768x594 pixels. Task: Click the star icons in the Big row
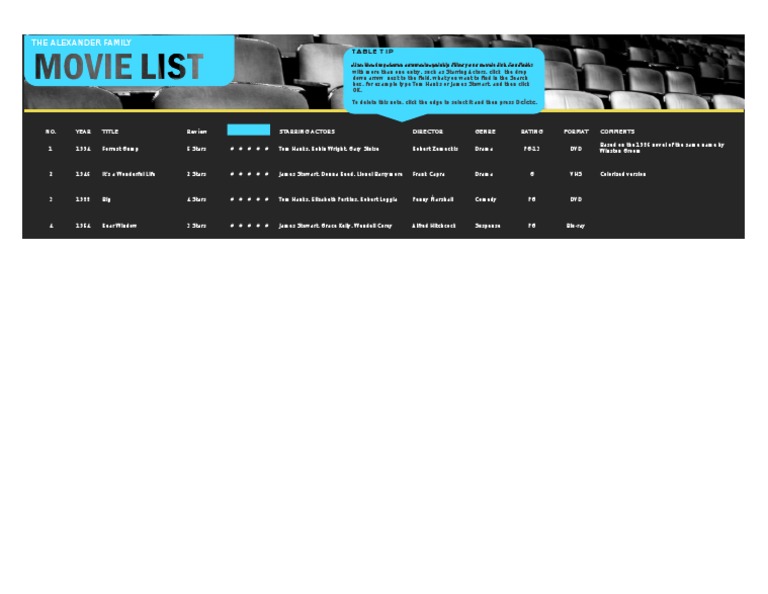249,200
